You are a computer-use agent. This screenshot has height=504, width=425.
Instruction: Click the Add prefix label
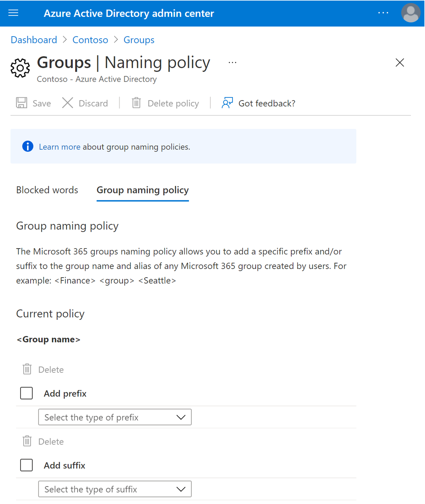coord(65,394)
